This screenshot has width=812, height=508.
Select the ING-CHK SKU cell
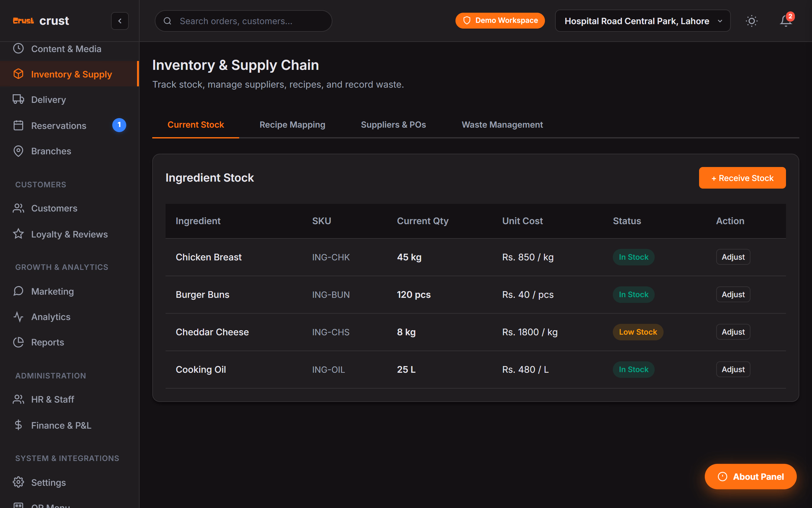pos(331,257)
